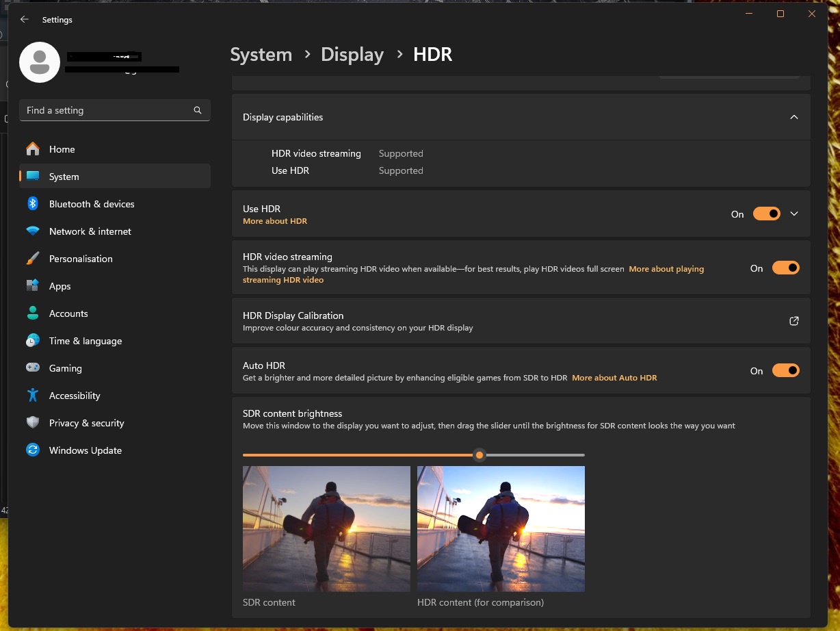
Task: Expand the Use HDR options chevron
Action: (x=793, y=214)
